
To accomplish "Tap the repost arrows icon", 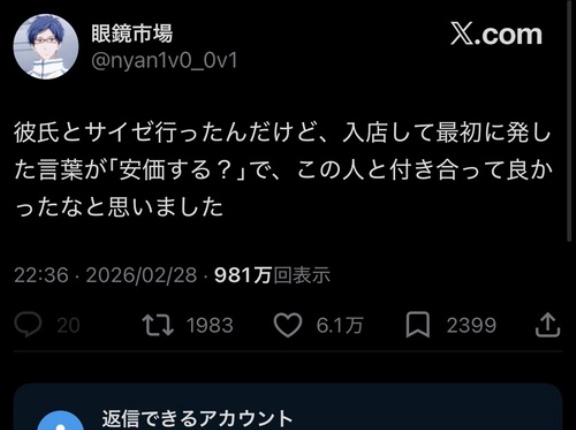I will tap(158, 325).
